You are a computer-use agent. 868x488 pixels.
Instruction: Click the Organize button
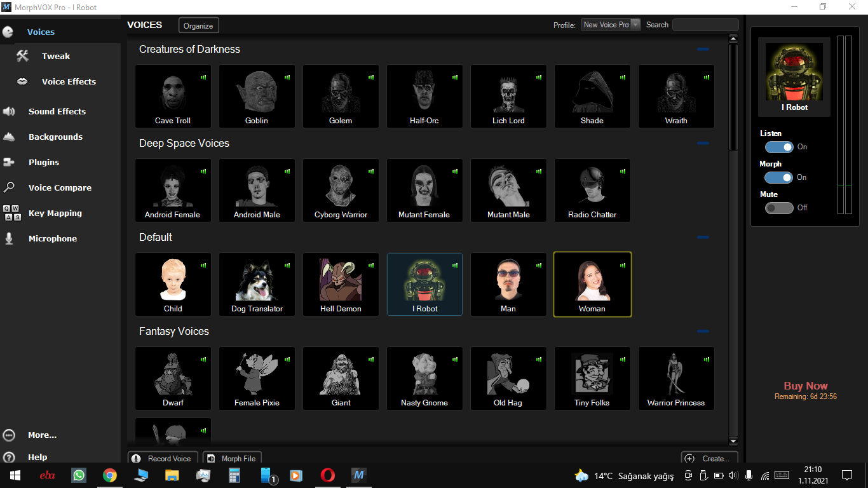click(x=198, y=25)
